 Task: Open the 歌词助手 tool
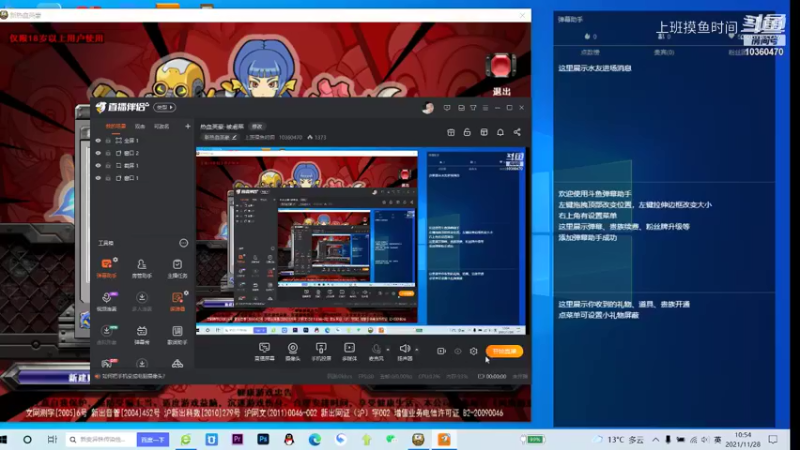coord(177,335)
